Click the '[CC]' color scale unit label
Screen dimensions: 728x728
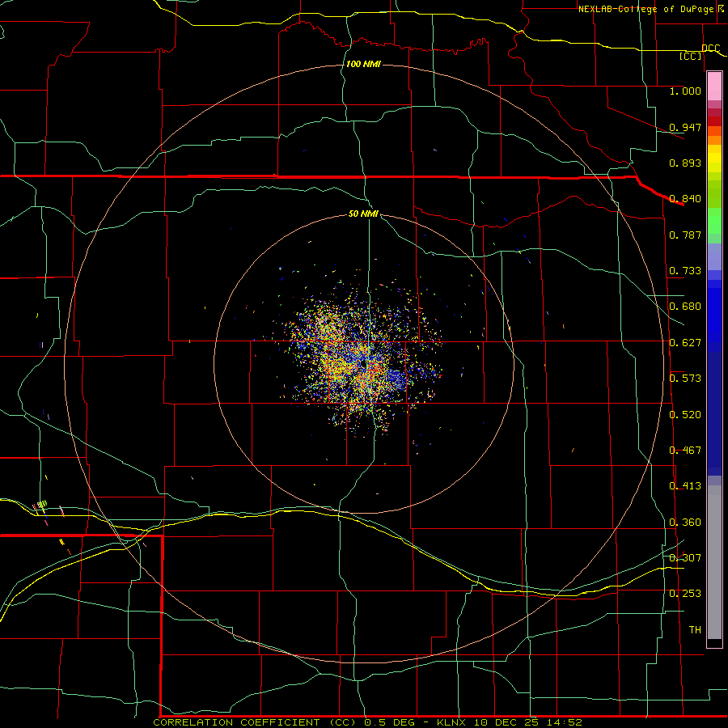pyautogui.click(x=691, y=56)
